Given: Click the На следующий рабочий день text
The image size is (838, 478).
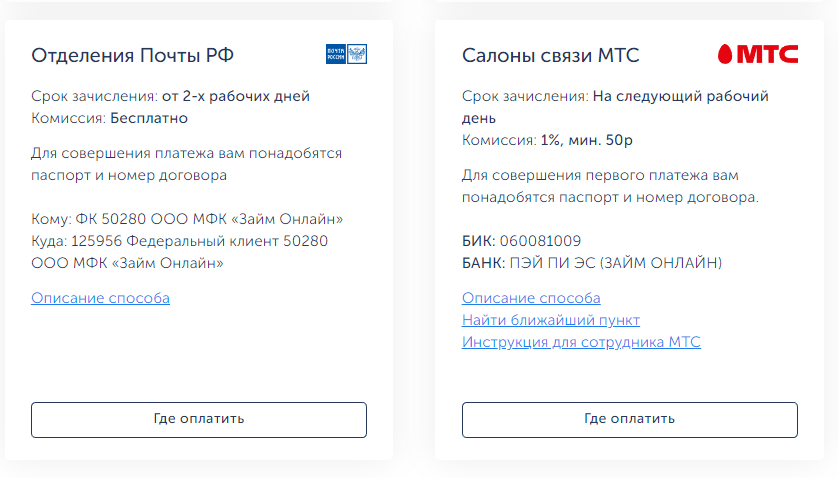Looking at the screenshot, I should click(615, 107).
